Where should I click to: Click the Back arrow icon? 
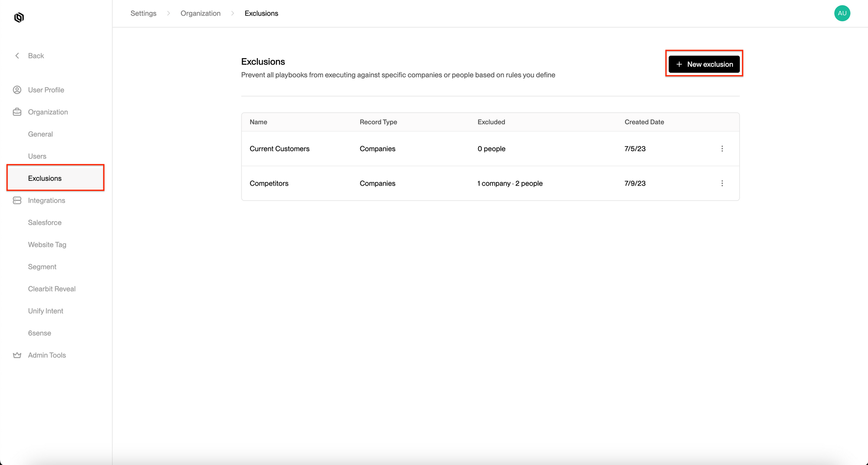coord(17,56)
